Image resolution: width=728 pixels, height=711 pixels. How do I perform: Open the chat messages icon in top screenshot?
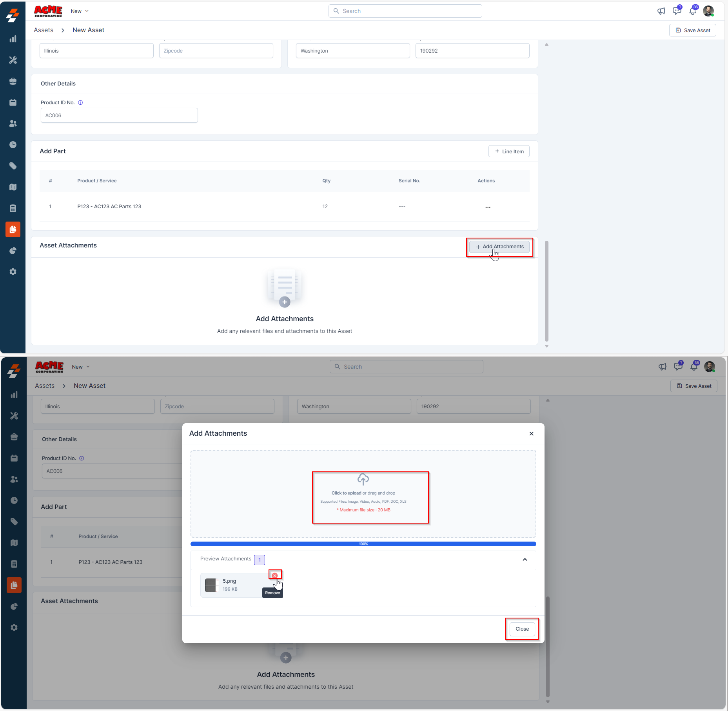677,11
